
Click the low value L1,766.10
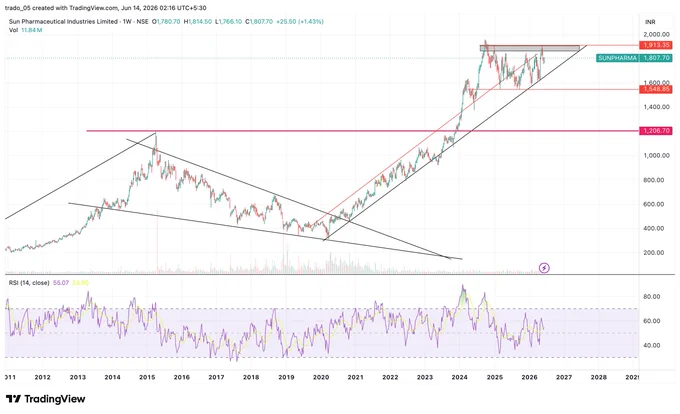[x=229, y=21]
